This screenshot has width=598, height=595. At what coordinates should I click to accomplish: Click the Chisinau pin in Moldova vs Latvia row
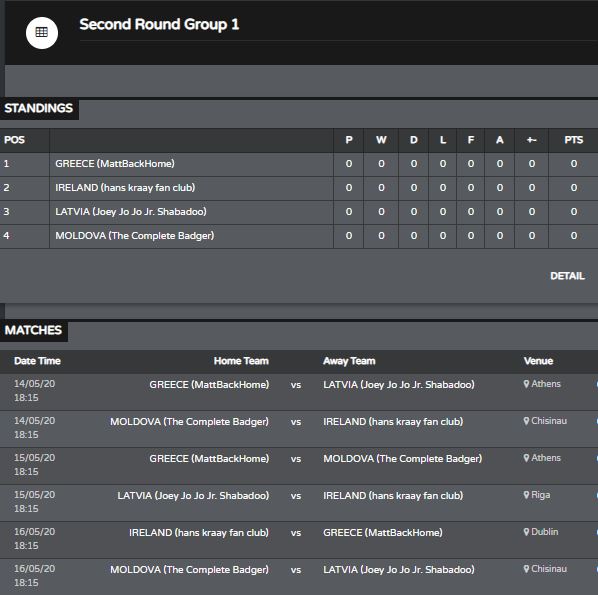click(526, 569)
